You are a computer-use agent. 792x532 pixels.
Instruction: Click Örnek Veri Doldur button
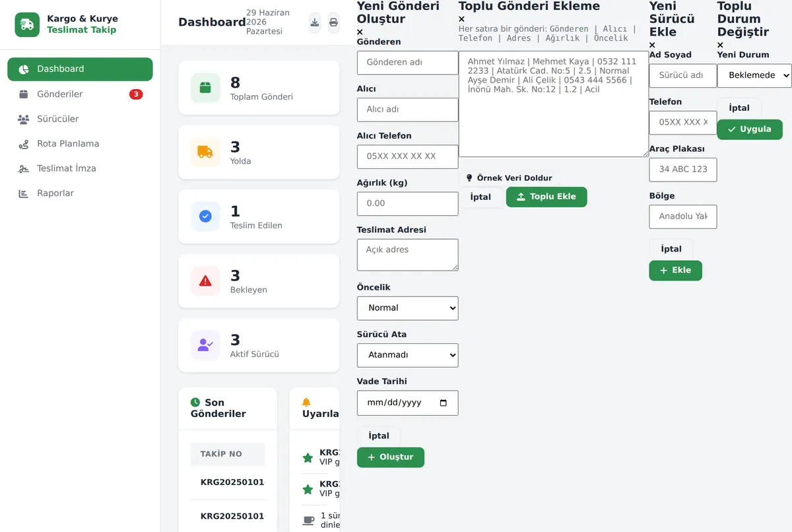pos(508,178)
